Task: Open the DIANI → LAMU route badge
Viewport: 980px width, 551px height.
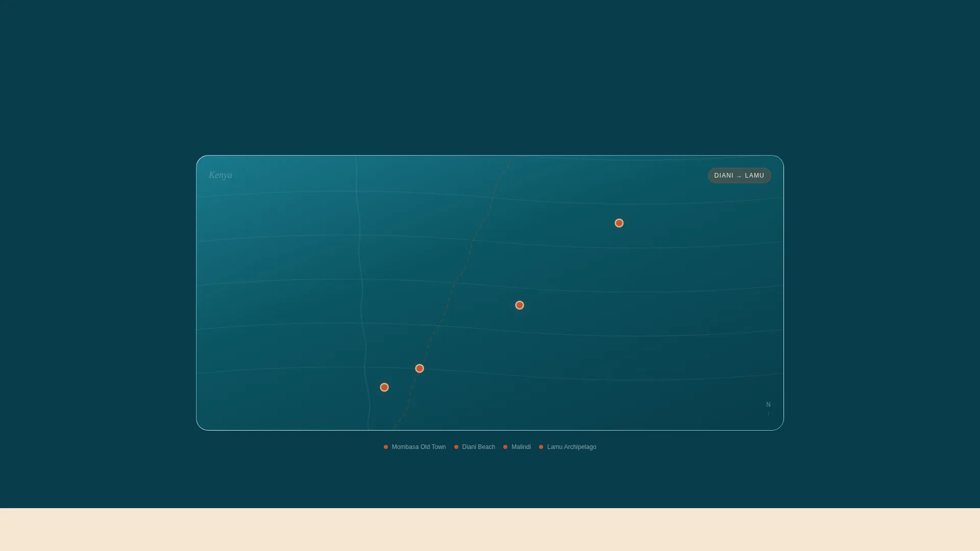Action: (739, 176)
